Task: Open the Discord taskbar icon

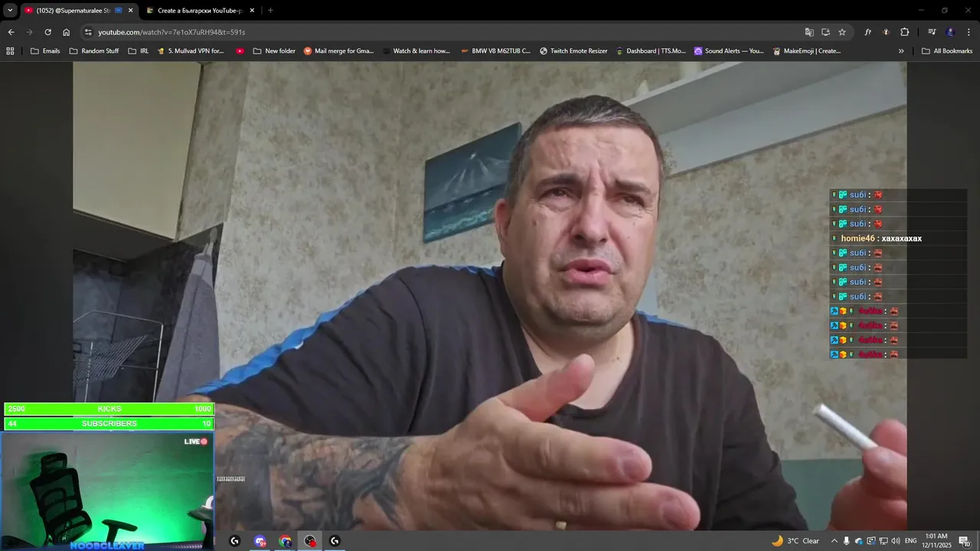Action: click(260, 541)
